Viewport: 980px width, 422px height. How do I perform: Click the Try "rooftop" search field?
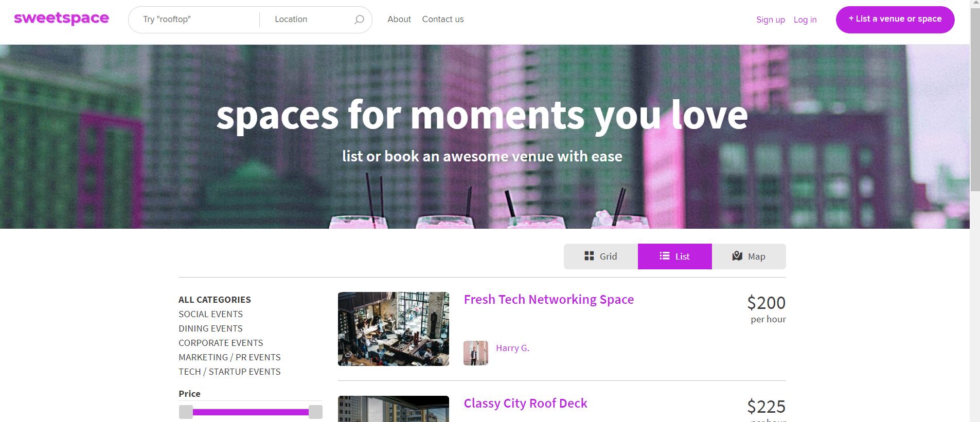click(198, 20)
